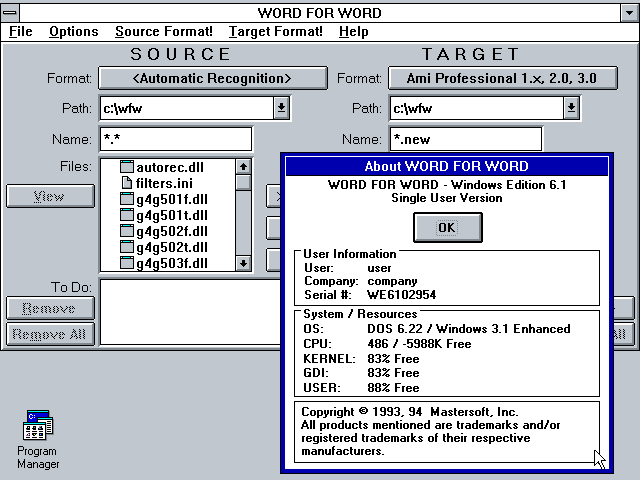The image size is (640, 480).
Task: Click the Automatic Recognition source format button
Action: [x=213, y=78]
